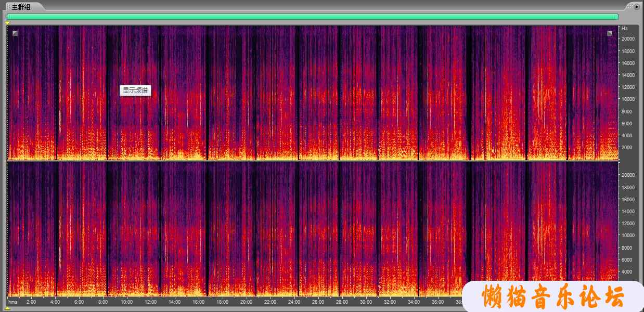644x312 pixels.
Task: Click the grip handle beside 主群组 tab
Action: 8,7
